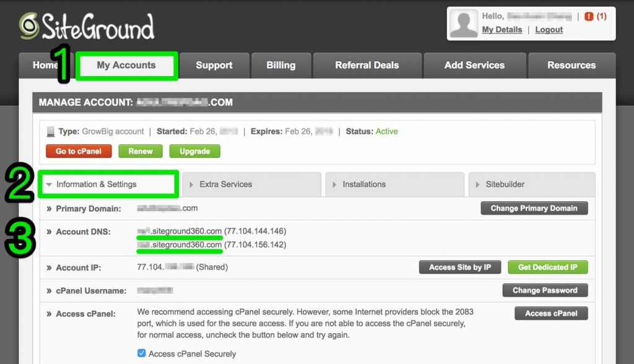
Task: Click IP address 77.104.144.146
Action: tap(255, 231)
